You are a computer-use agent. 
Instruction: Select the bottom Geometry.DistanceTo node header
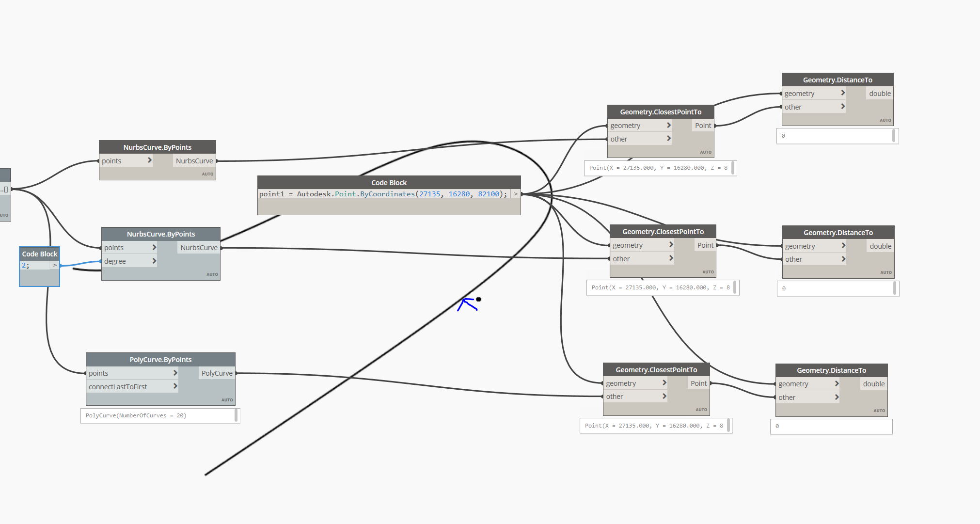[x=832, y=370]
